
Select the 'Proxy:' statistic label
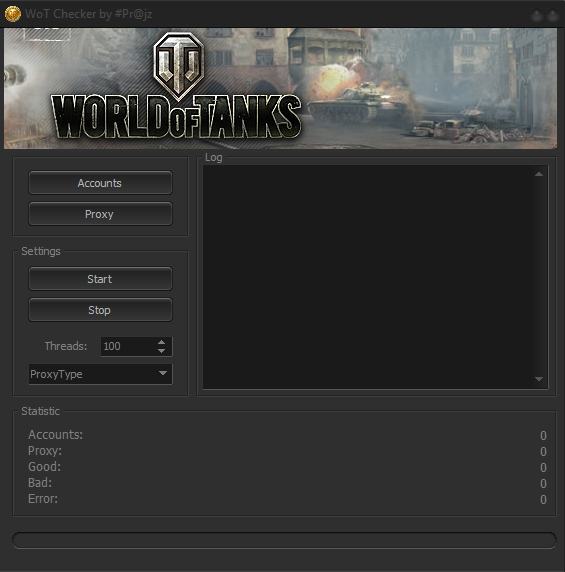pos(45,451)
